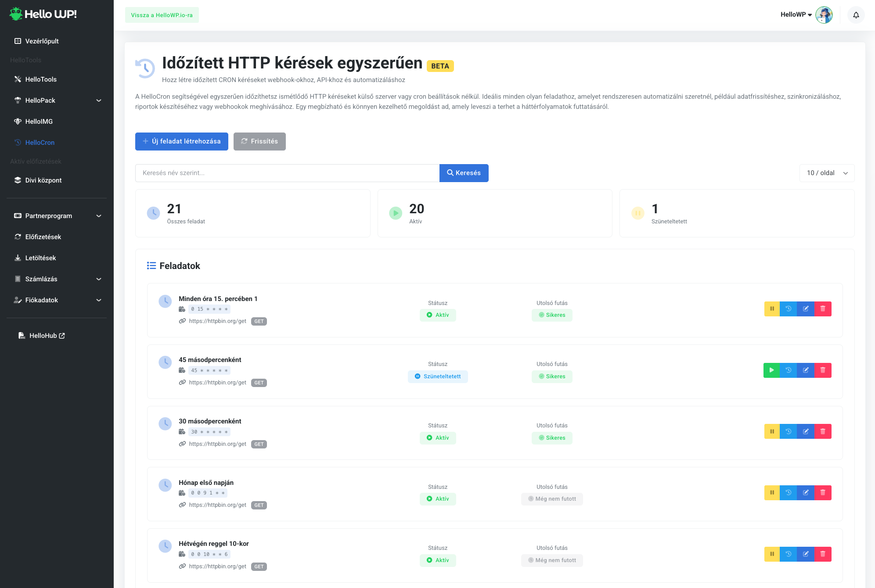
Task: Open run history for '30 másodpercenként' task
Action: coord(789,432)
